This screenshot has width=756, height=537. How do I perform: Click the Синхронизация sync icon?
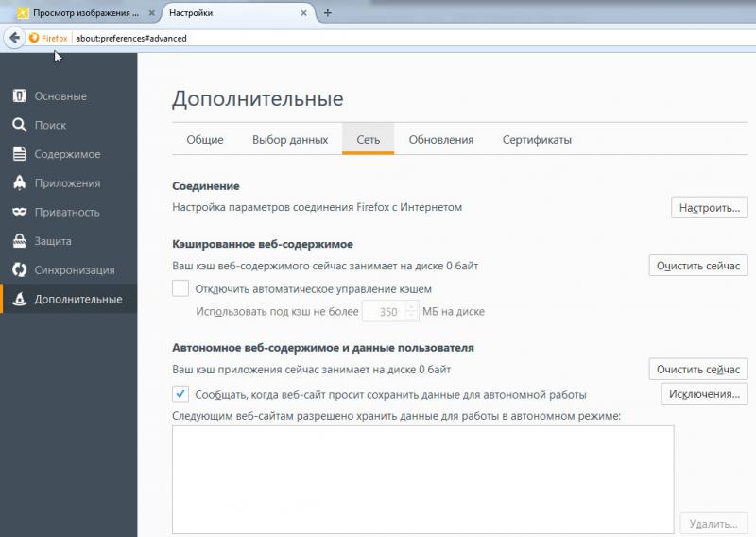19,269
